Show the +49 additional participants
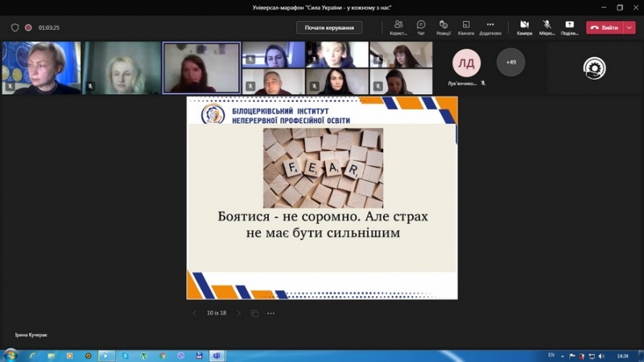The image size is (644, 362). (x=510, y=62)
